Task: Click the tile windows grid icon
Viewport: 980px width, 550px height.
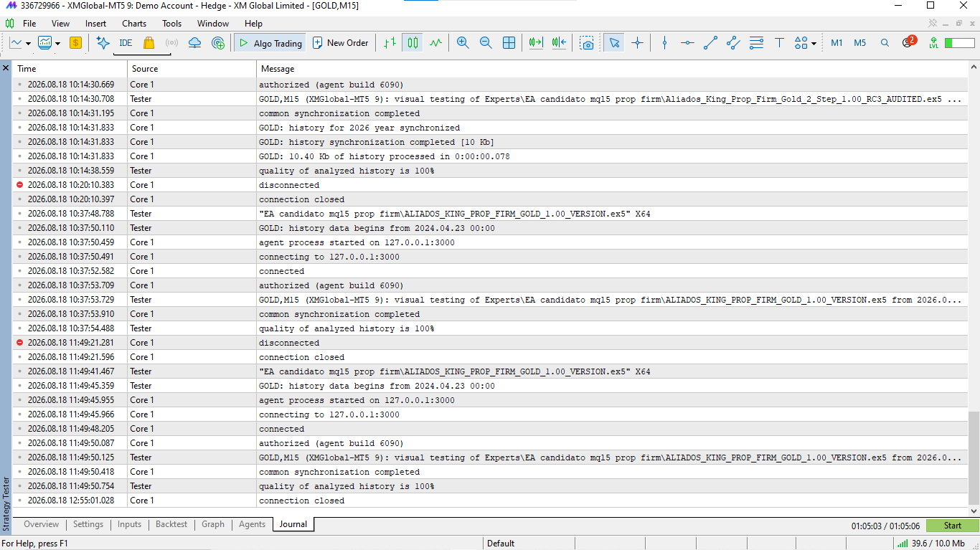Action: coord(509,43)
